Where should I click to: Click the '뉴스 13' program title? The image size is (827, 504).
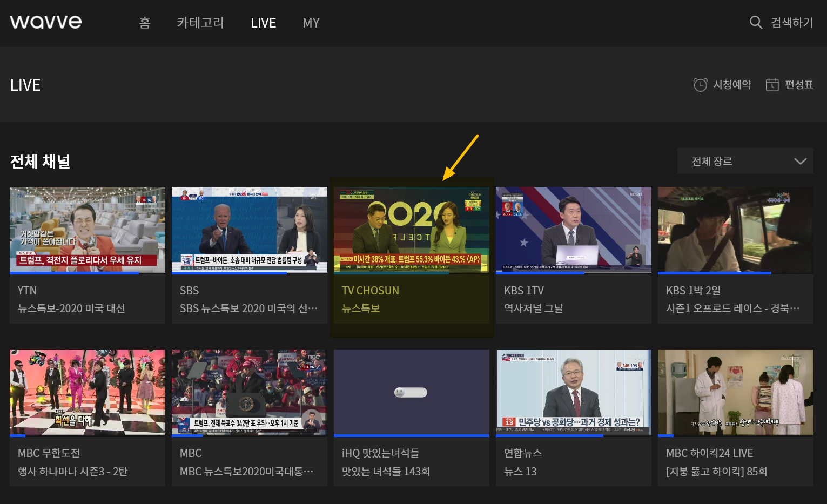(x=520, y=472)
